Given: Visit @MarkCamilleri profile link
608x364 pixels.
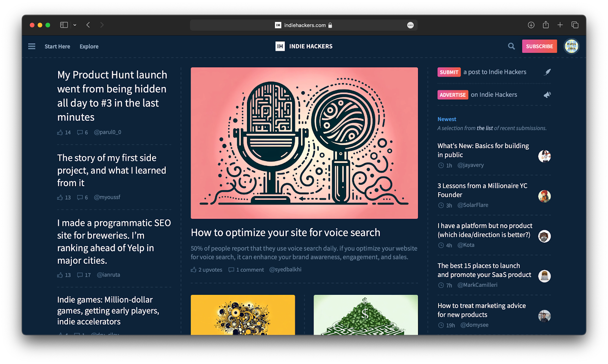Looking at the screenshot, I should (477, 285).
